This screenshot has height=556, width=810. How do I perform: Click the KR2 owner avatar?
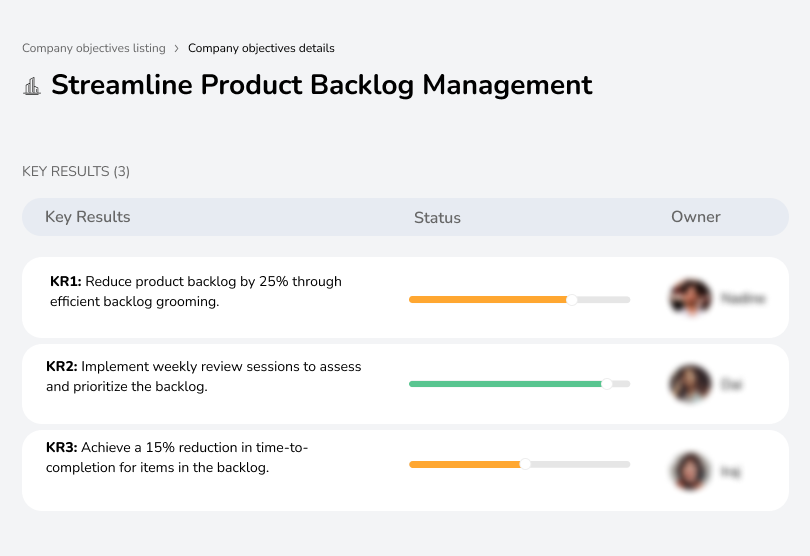(x=690, y=384)
